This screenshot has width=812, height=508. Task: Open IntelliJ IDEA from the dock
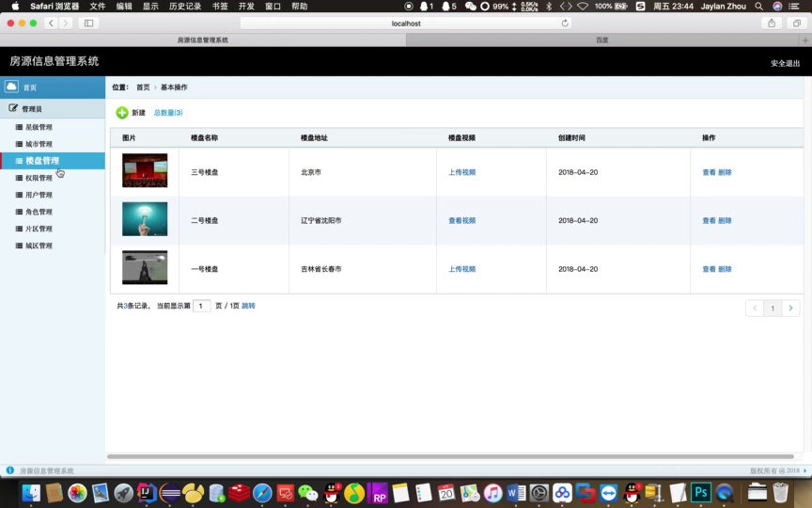click(x=147, y=492)
